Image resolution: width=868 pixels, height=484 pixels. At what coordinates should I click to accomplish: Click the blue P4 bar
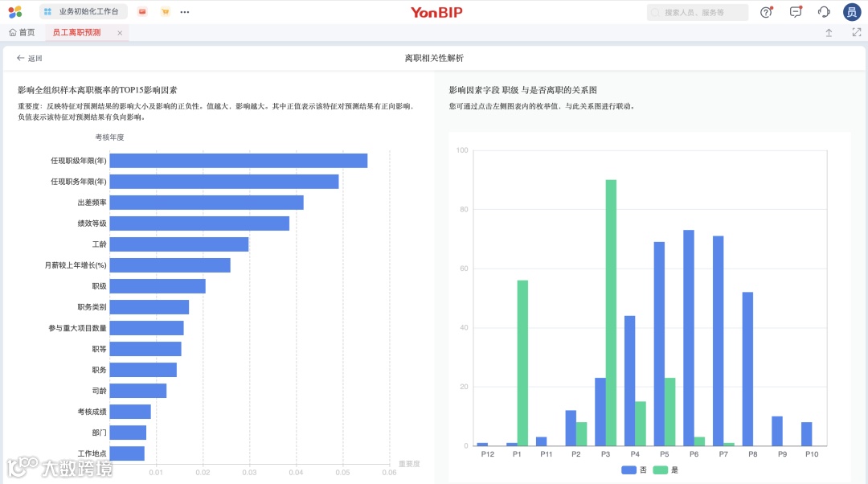(x=630, y=381)
